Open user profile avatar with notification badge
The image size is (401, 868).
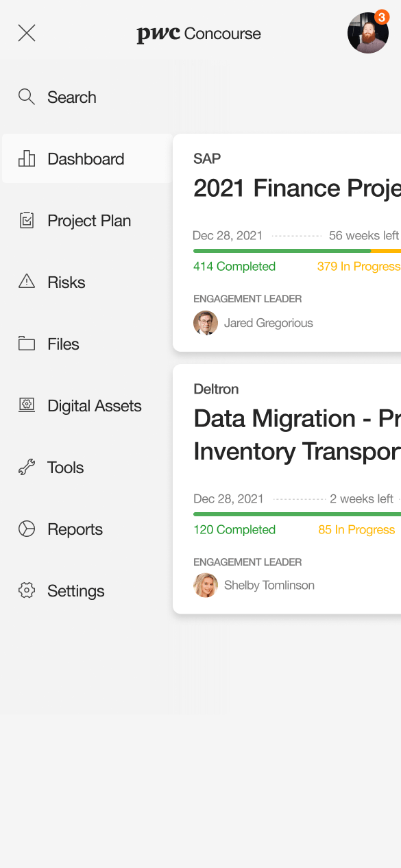coord(369,32)
